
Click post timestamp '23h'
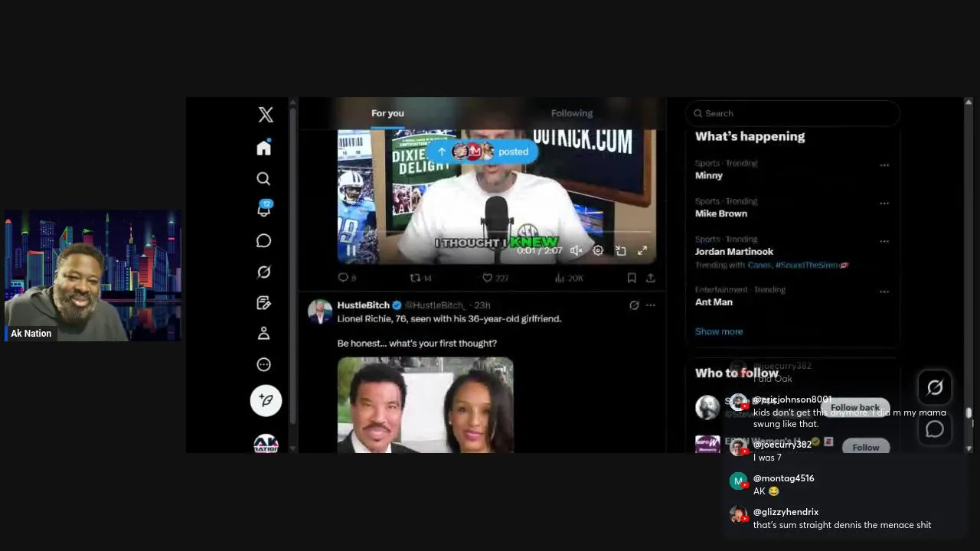click(482, 305)
